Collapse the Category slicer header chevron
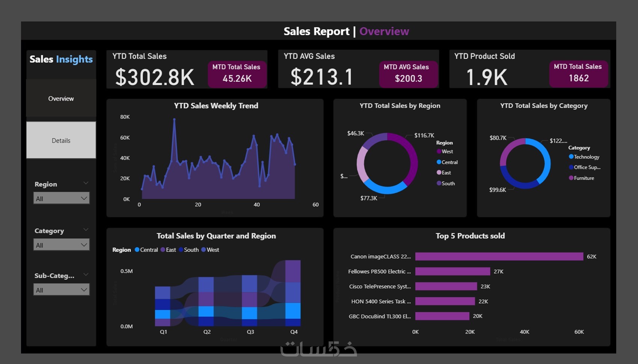 [x=86, y=230]
